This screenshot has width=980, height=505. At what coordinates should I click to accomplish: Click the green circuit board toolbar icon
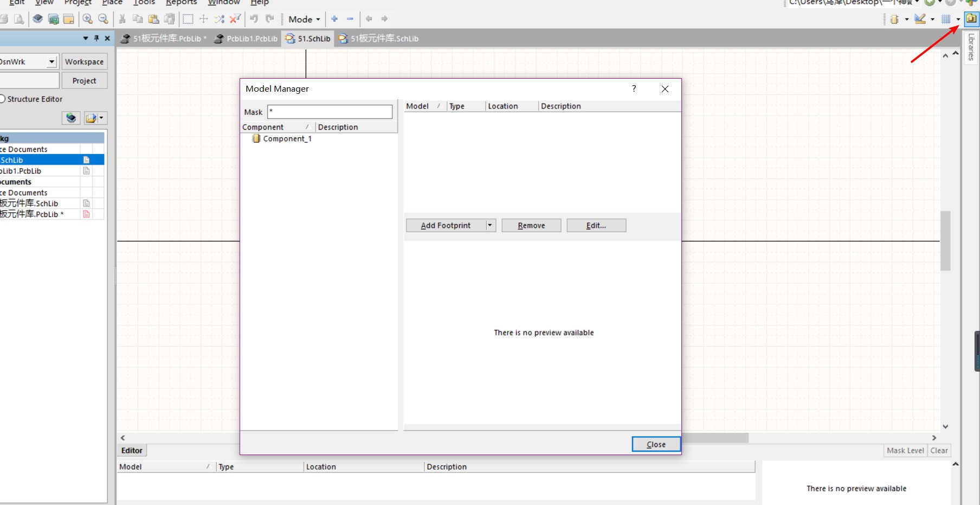53,19
